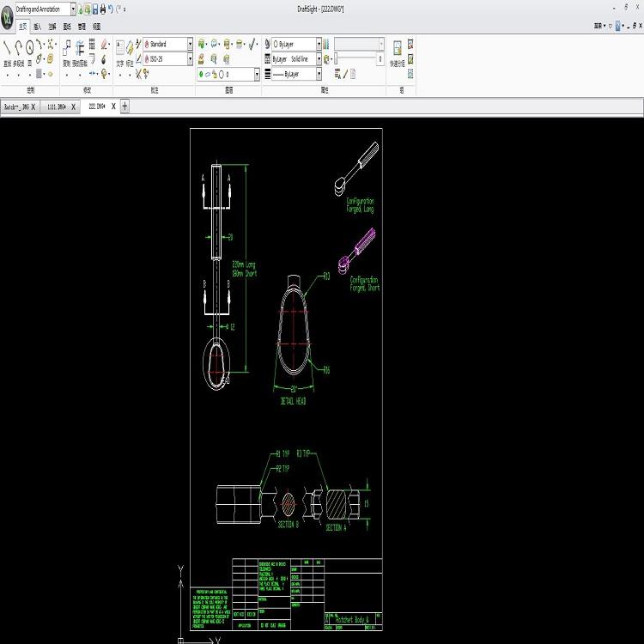The height and width of the screenshot is (644, 644).
Task: Open the Drafting and Annotation workspace dropdown
Action: click(72, 9)
